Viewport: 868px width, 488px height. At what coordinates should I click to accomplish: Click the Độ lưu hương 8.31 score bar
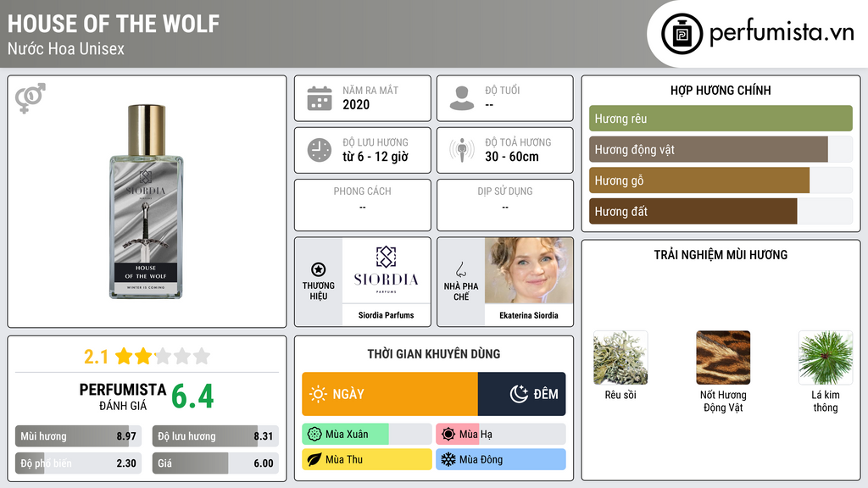(x=215, y=436)
